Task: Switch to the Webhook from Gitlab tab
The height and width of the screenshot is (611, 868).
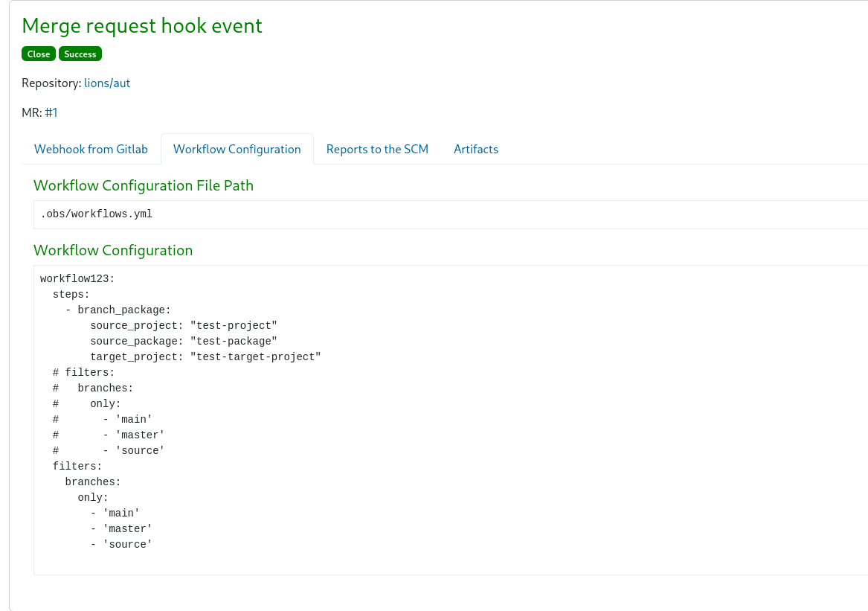Action: [x=91, y=149]
